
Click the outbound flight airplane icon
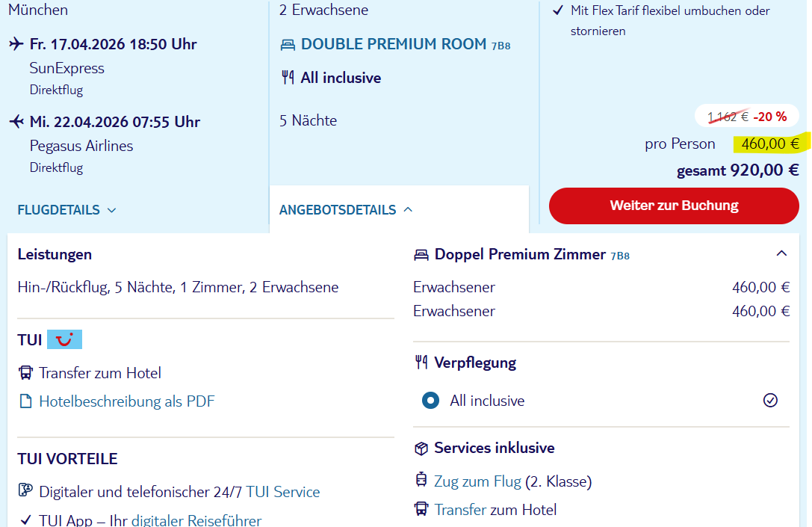tap(16, 44)
